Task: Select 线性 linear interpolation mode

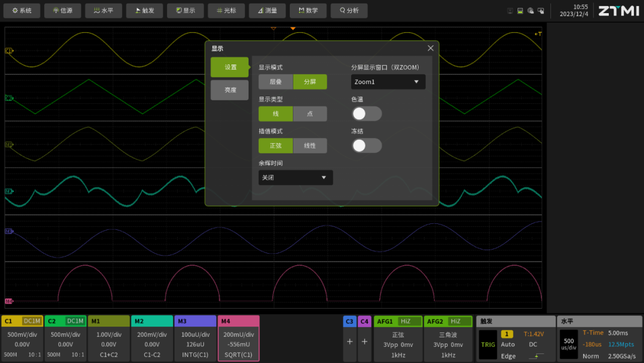Action: coord(309,146)
